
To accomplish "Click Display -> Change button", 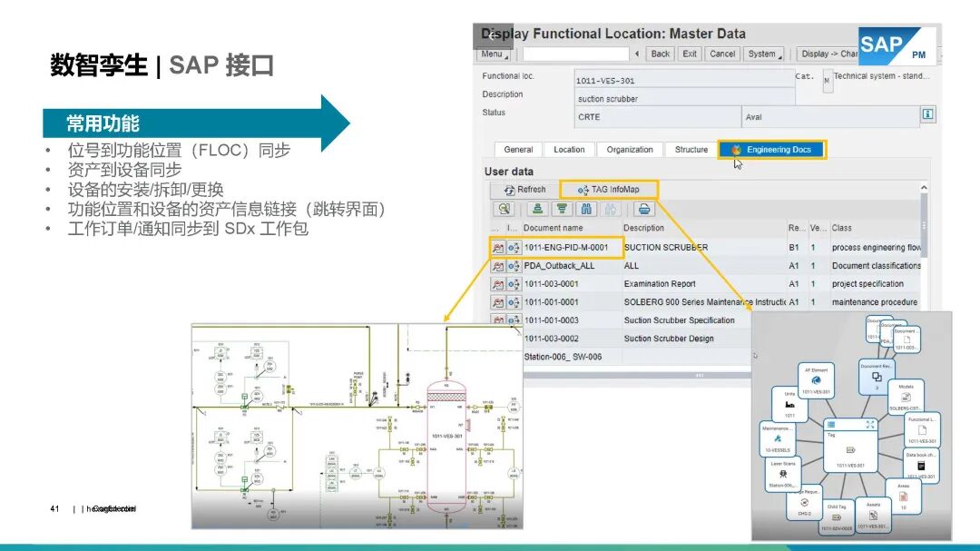I will (x=828, y=54).
